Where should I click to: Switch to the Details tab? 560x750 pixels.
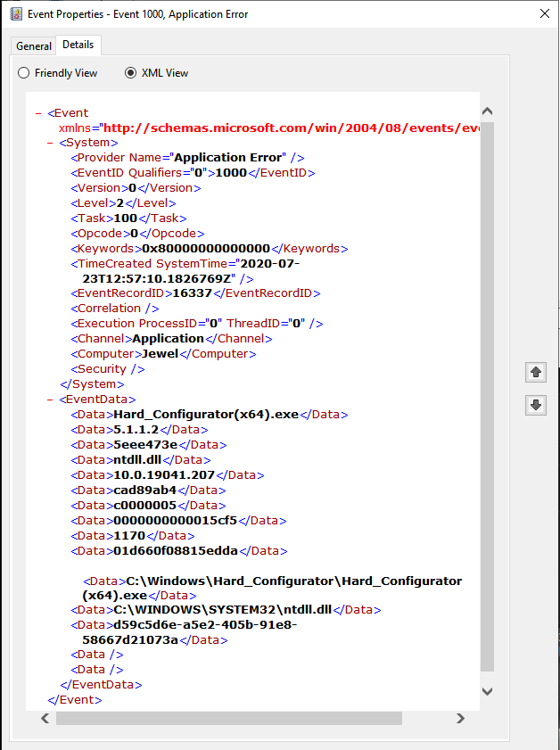(x=78, y=45)
